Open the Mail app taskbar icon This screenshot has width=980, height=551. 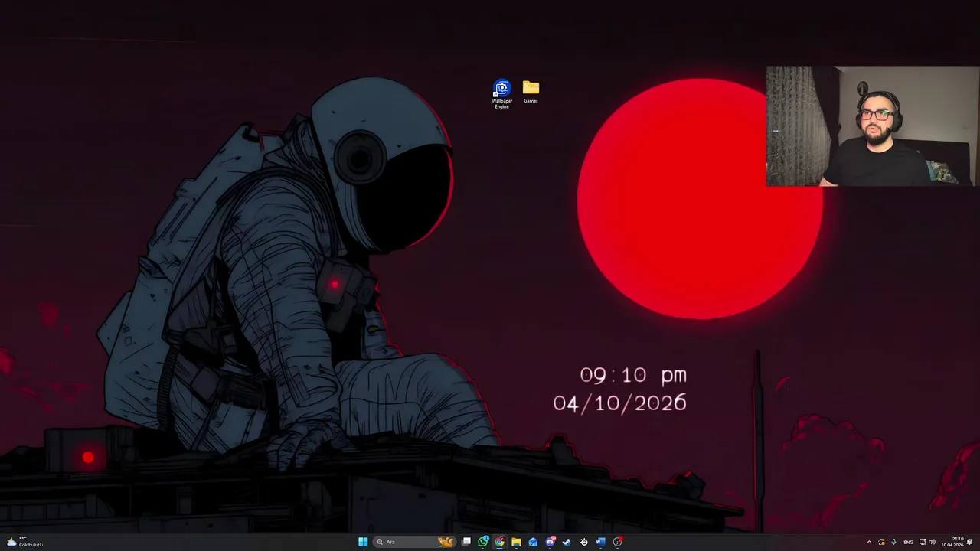(533, 542)
